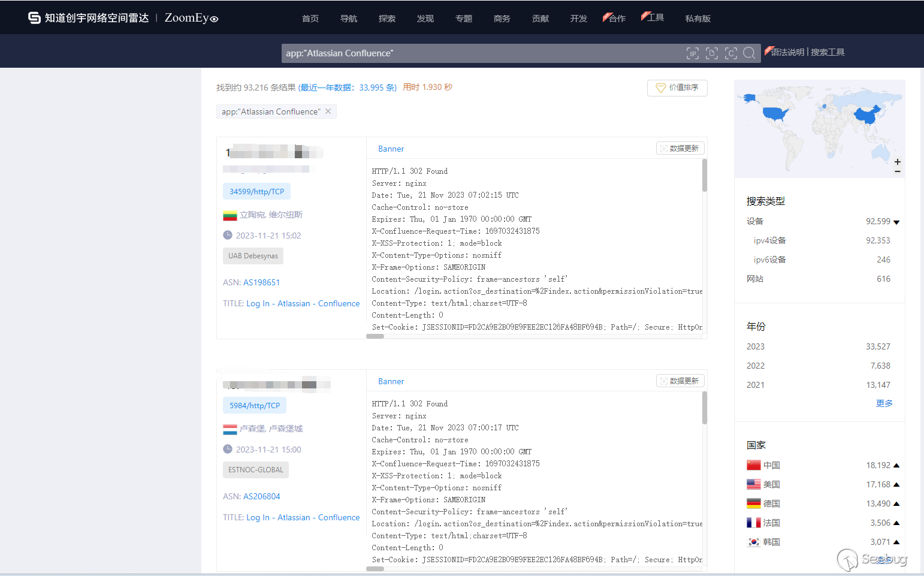This screenshot has width=924, height=576.
Task: Click first result's 数据更新 button
Action: point(680,148)
